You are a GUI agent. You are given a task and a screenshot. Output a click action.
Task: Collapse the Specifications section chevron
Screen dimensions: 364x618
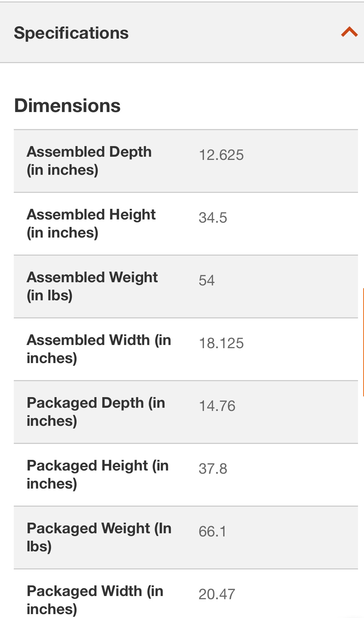click(x=349, y=32)
